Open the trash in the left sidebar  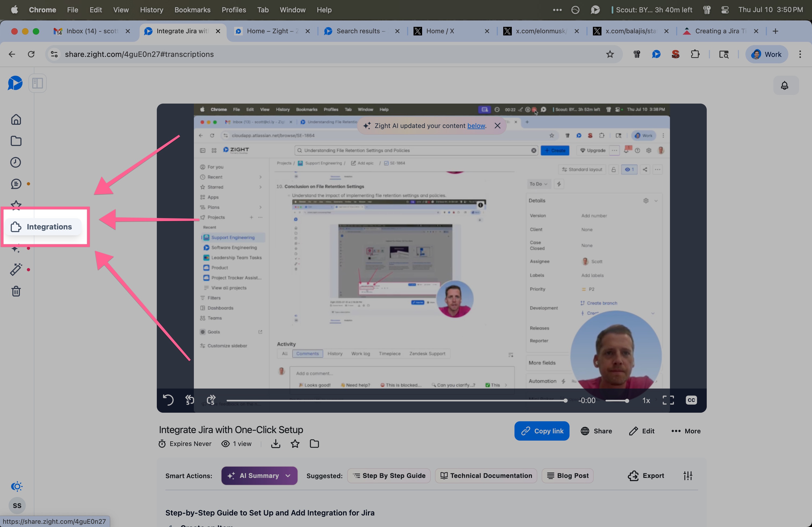tap(16, 291)
